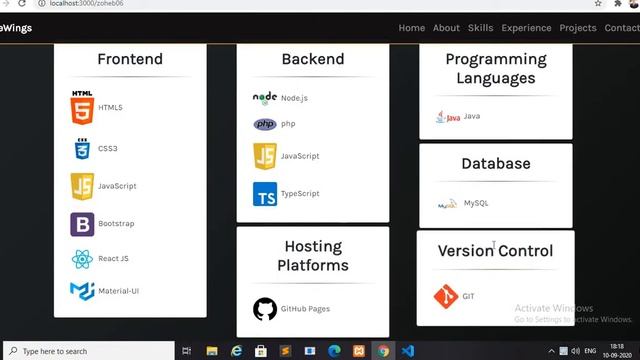Open the taskbar clock and date
The image size is (640, 360).
point(617,351)
